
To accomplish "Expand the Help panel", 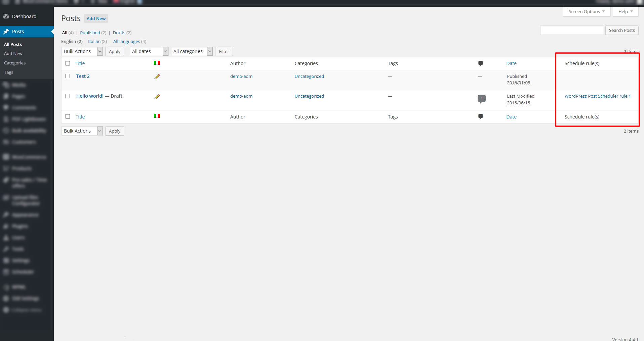I will point(625,11).
